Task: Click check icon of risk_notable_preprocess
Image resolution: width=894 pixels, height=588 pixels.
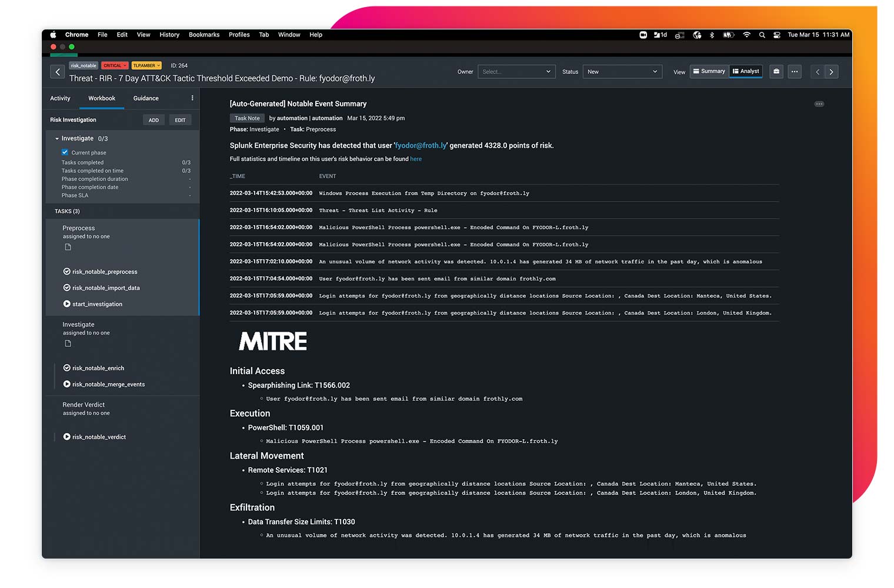Action: [66, 272]
